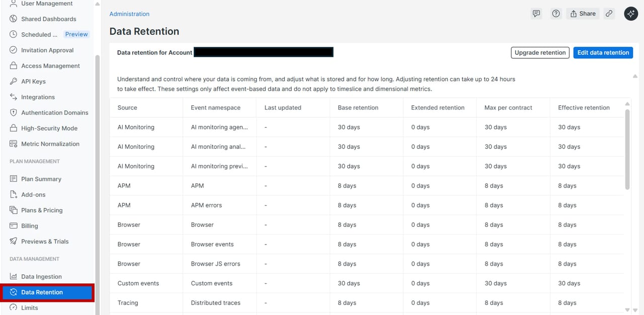Click the Billing icon in sidebar
This screenshot has height=315, width=644.
click(14, 226)
